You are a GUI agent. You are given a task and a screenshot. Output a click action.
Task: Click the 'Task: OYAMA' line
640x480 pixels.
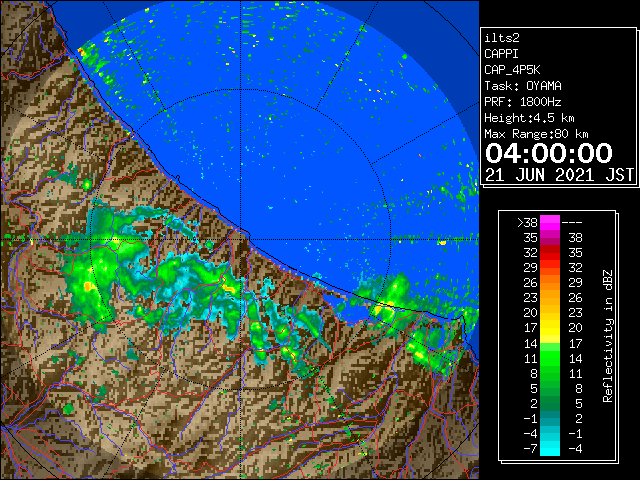tap(523, 86)
